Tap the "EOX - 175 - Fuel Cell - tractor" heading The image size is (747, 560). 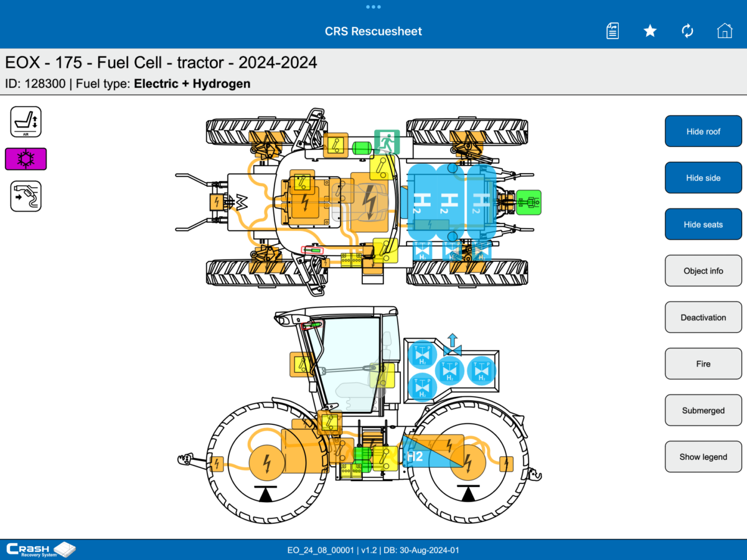coord(161,62)
